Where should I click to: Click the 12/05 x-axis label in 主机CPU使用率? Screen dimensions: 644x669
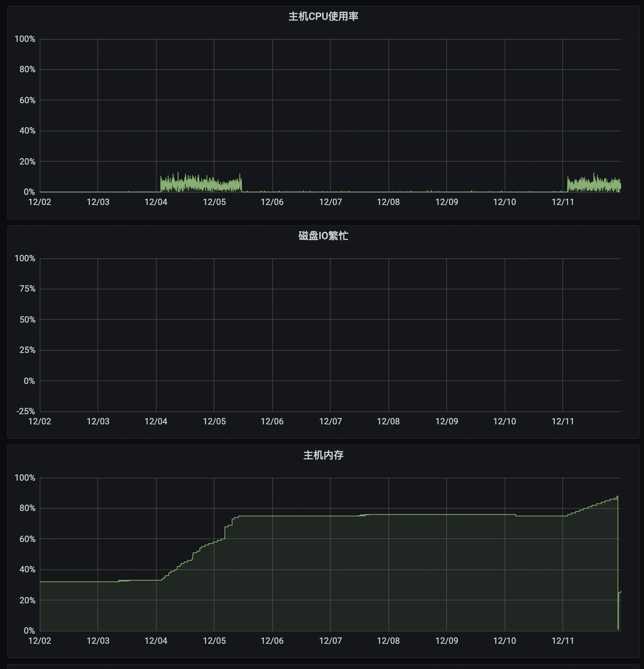pos(214,202)
